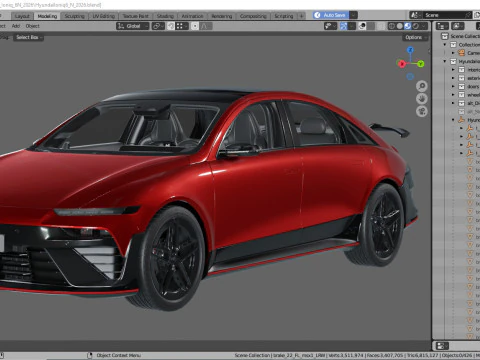Click 'Object Context Menu' in status bar
480x360 pixels.
point(119,356)
